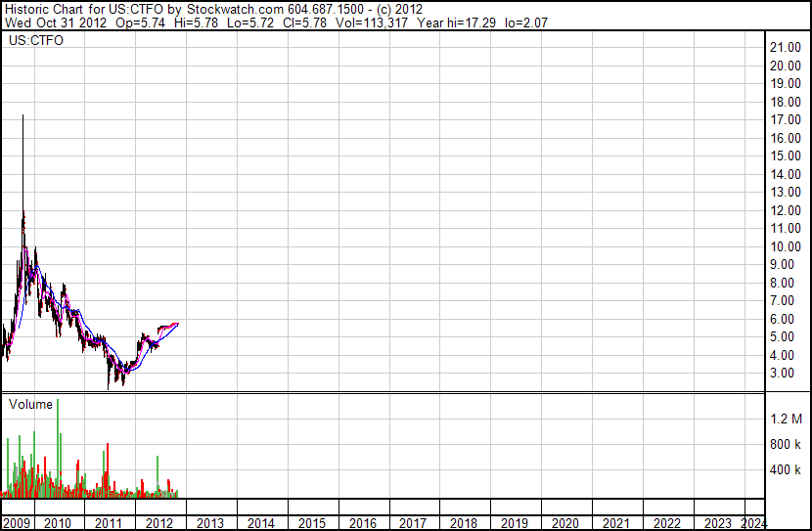The width and height of the screenshot is (812, 531).
Task: Select the 2020 label on the time axis
Action: coord(565,523)
